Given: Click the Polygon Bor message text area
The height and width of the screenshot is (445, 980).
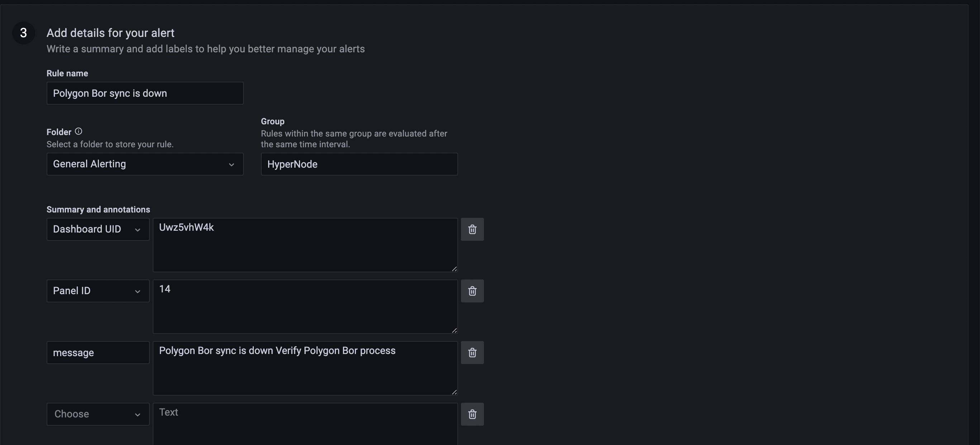Looking at the screenshot, I should coord(305,368).
